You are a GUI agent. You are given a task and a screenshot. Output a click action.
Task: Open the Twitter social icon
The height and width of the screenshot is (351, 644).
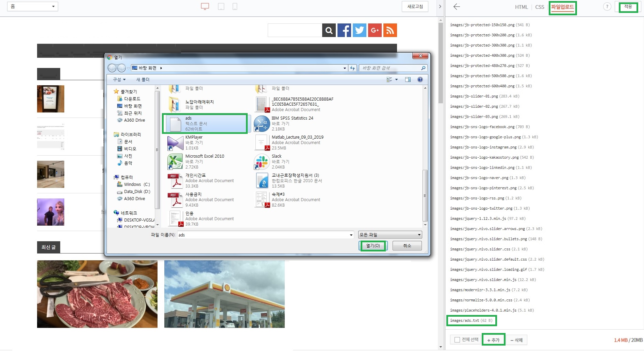point(360,30)
